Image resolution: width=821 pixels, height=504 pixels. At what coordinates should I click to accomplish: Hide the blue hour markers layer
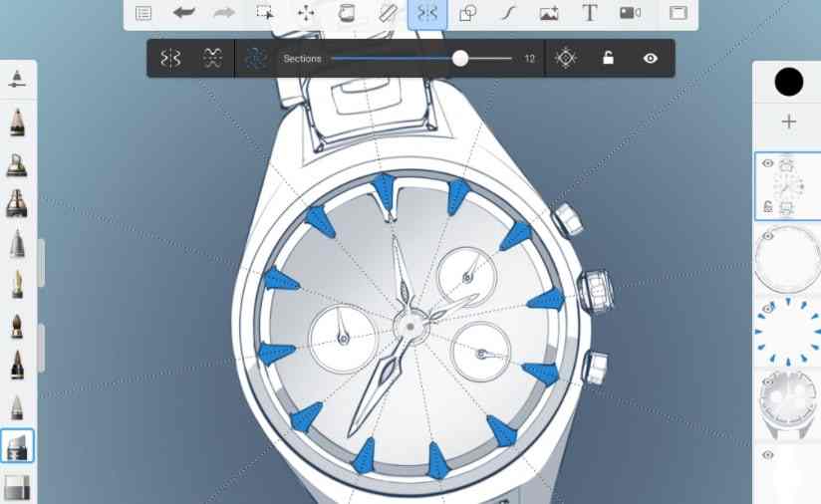tap(767, 308)
